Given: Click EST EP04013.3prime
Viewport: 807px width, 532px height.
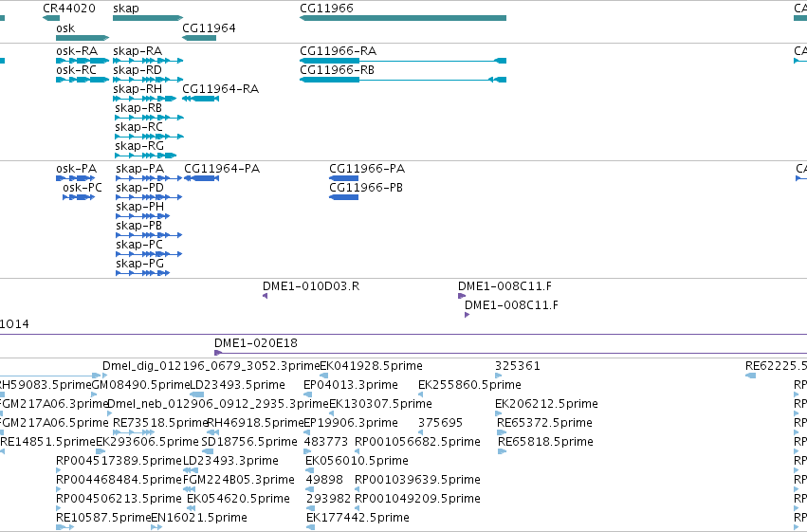Looking at the screenshot, I should (351, 385).
